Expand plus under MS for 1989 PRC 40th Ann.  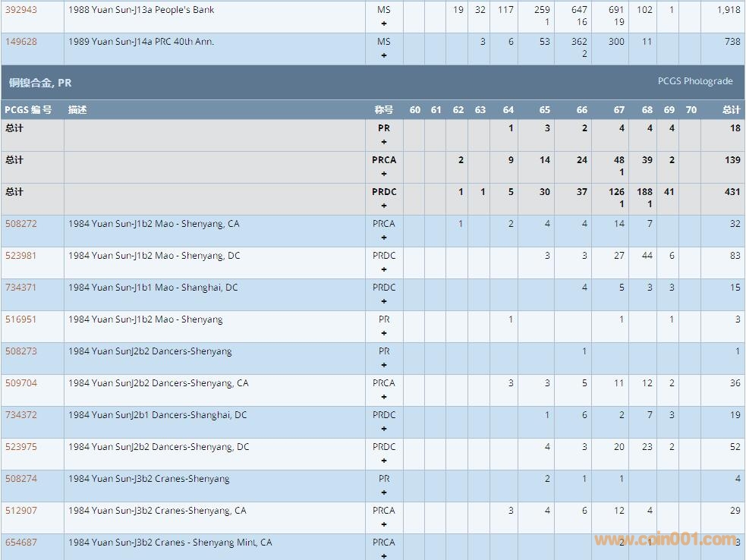click(x=384, y=55)
